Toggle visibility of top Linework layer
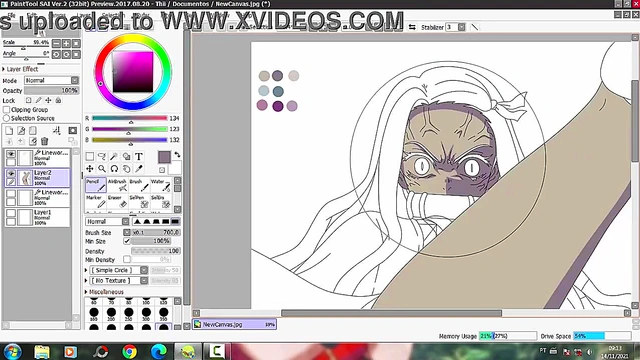The image size is (640, 360). (x=11, y=154)
